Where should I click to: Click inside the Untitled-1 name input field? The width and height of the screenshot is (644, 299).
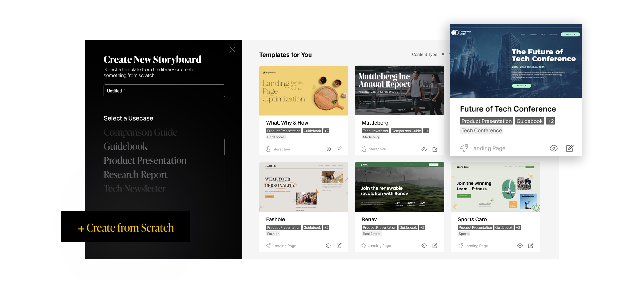click(164, 91)
